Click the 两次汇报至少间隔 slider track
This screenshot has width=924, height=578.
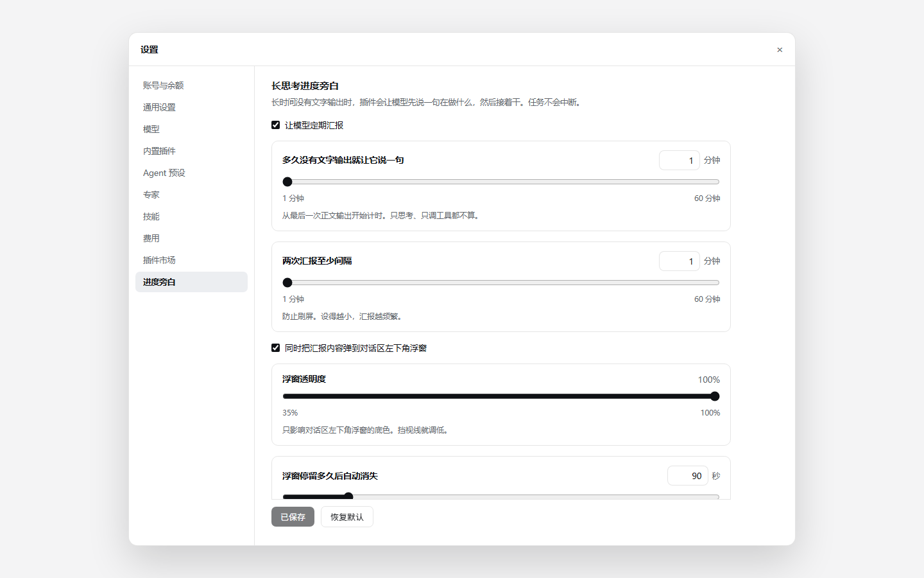501,283
